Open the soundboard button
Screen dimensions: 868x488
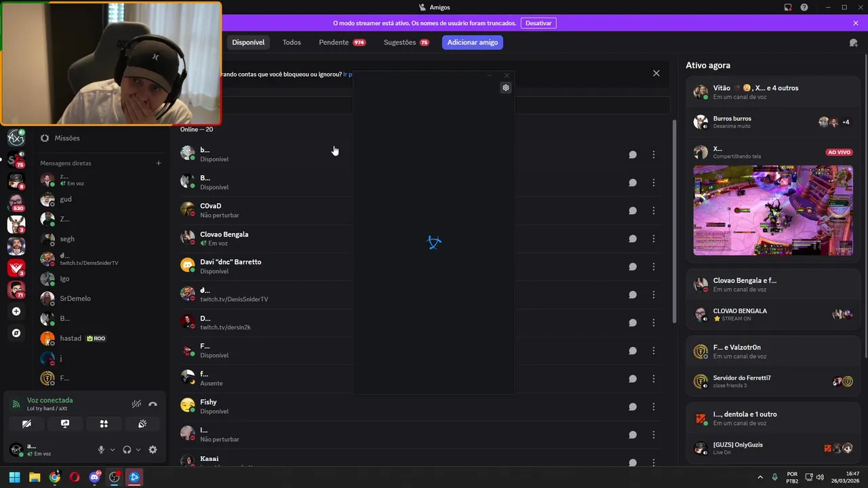(142, 424)
